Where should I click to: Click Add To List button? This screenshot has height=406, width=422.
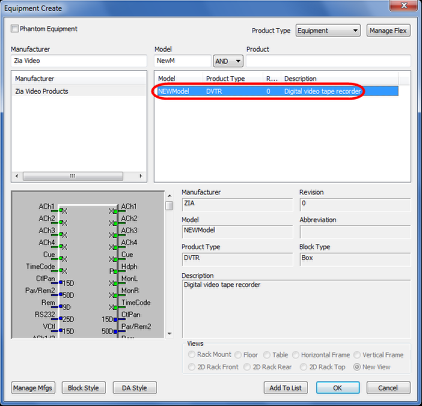pyautogui.click(x=286, y=388)
